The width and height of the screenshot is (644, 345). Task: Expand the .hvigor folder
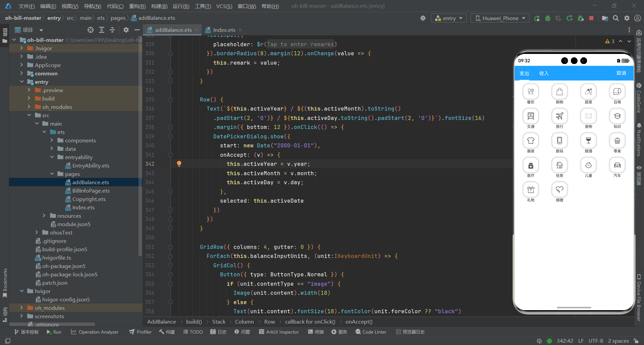pyautogui.click(x=21, y=48)
